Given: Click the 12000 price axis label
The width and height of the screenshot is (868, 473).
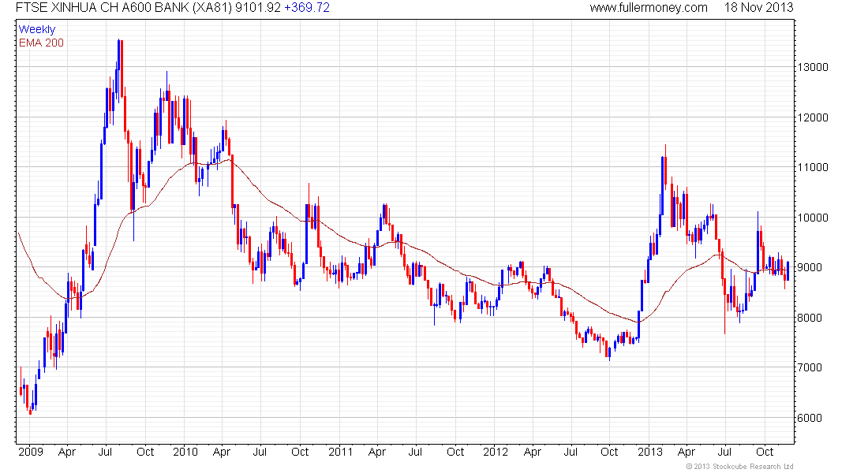Looking at the screenshot, I should (x=813, y=117).
